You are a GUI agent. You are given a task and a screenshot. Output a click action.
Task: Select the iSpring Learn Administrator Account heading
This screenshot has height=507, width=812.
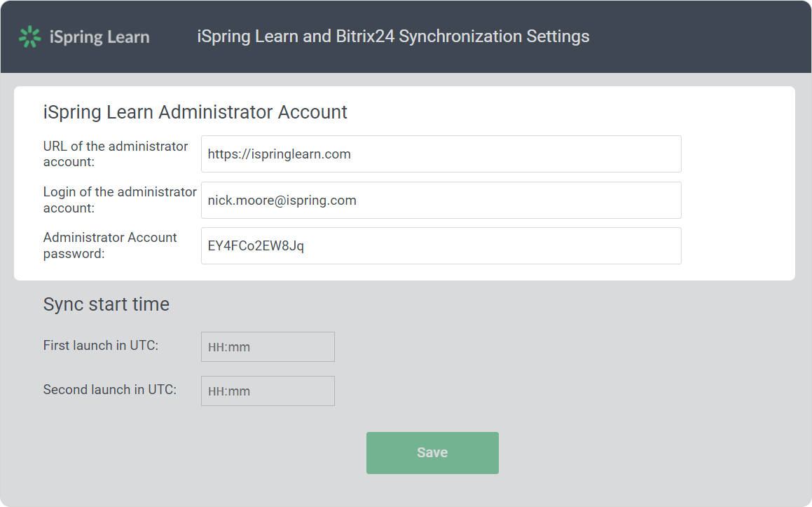tap(195, 112)
